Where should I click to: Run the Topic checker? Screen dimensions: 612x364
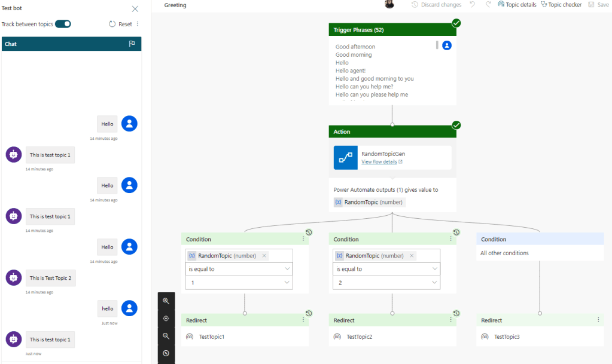561,5
